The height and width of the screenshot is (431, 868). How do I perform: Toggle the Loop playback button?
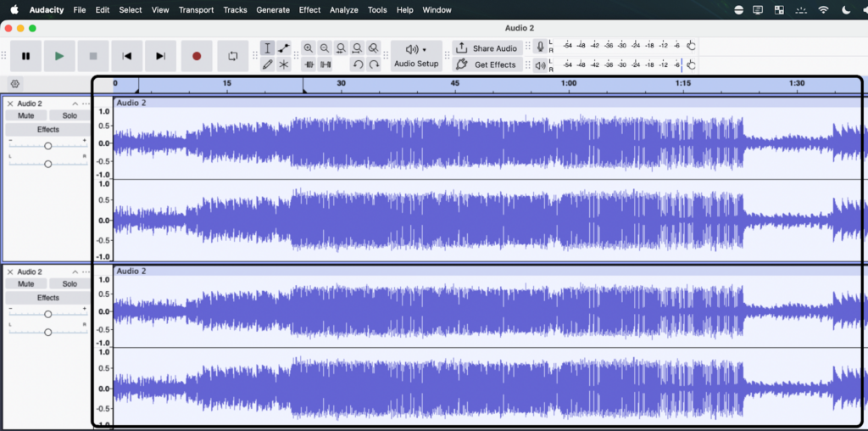click(233, 56)
